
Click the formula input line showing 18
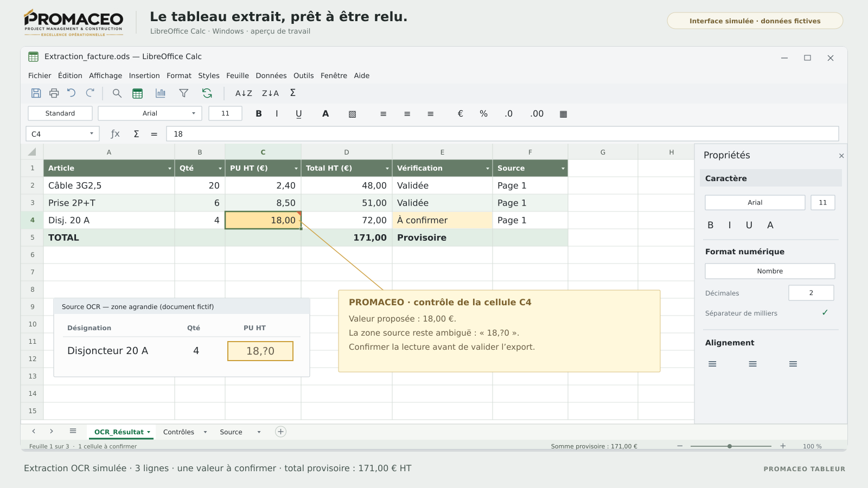(x=502, y=134)
